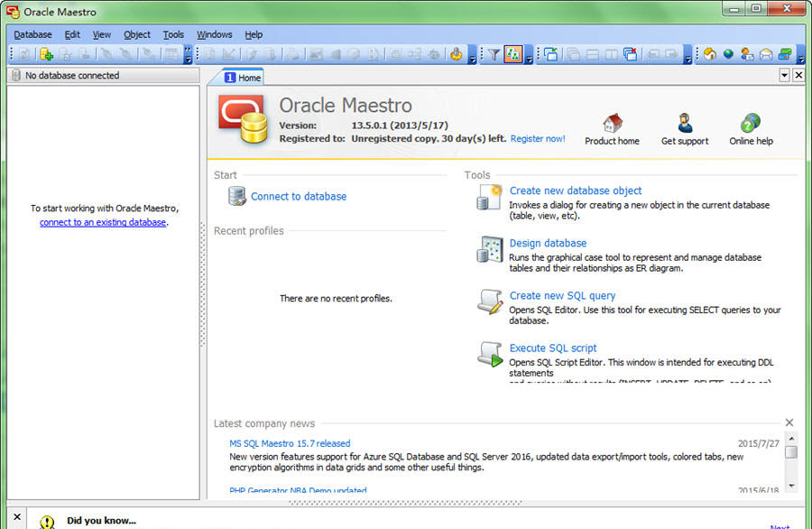Click the Create new SQL query pencil icon
This screenshot has height=529, width=812.
click(x=489, y=302)
